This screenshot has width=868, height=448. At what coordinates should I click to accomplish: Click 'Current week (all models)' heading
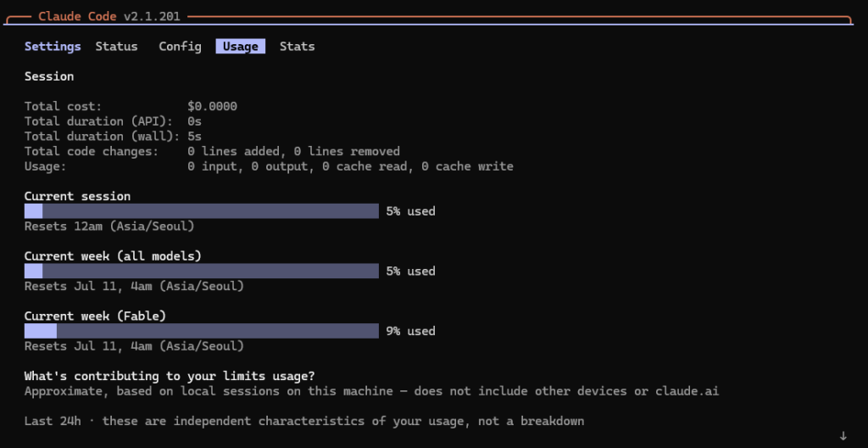pyautogui.click(x=113, y=256)
